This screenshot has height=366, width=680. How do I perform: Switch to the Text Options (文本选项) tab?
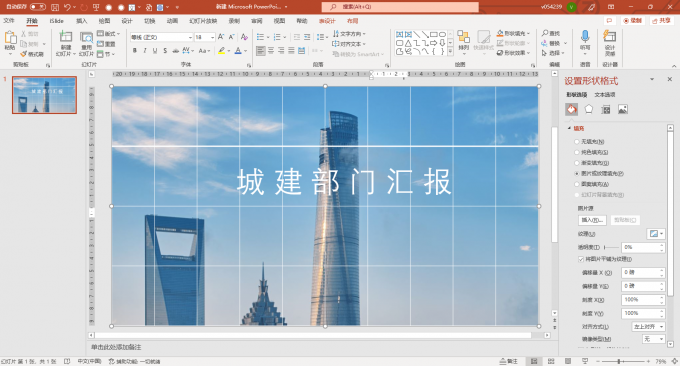(x=605, y=95)
